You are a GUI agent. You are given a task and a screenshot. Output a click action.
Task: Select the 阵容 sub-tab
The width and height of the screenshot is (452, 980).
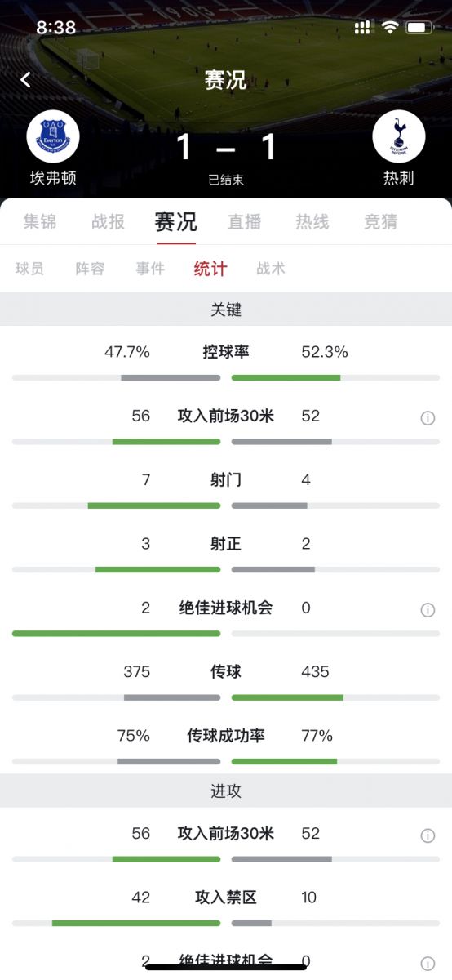(x=90, y=269)
